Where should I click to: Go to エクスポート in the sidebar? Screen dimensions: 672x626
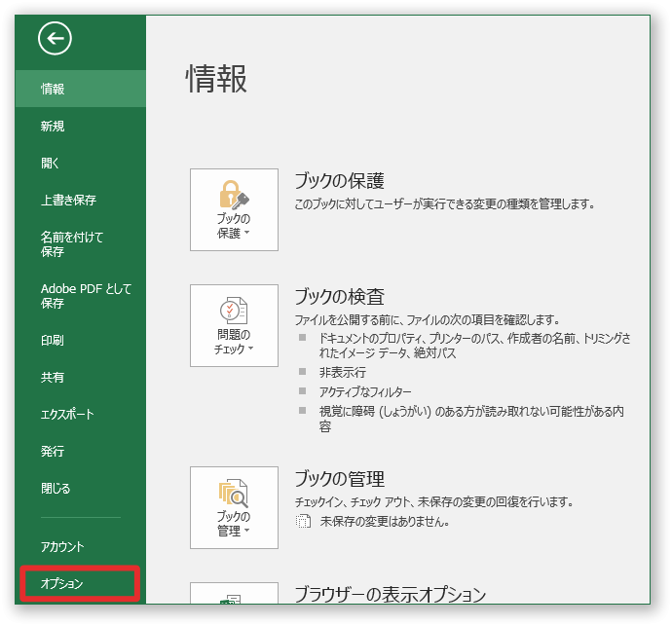click(81, 414)
